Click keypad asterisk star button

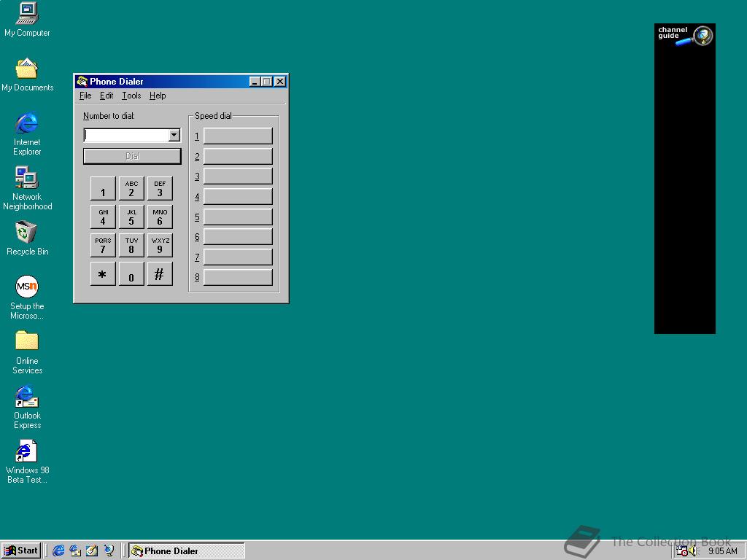point(103,274)
